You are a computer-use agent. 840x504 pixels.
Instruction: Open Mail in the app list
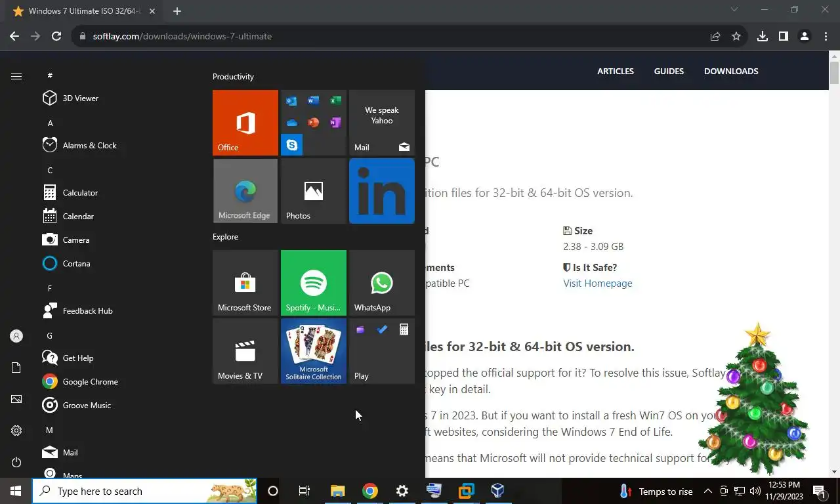pyautogui.click(x=121, y=453)
